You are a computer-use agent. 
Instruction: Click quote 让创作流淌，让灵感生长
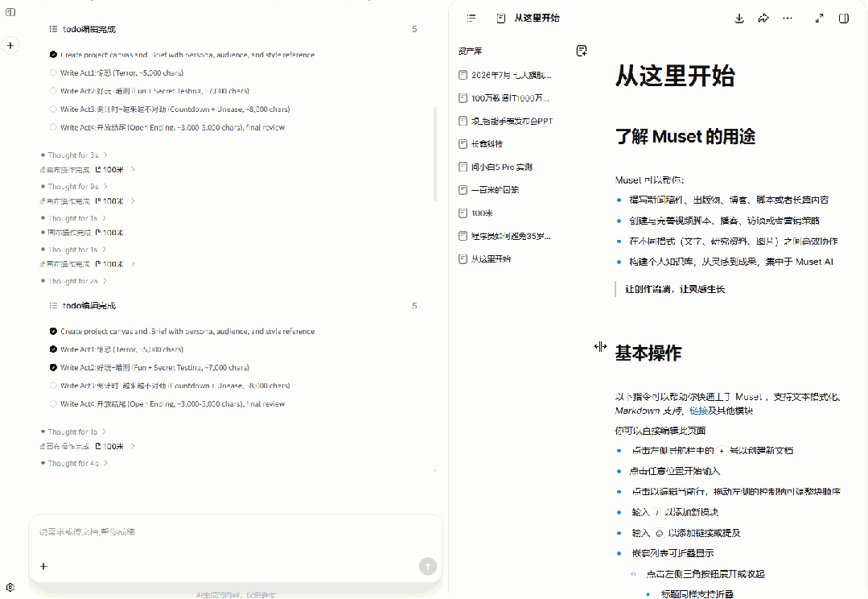[x=675, y=289]
